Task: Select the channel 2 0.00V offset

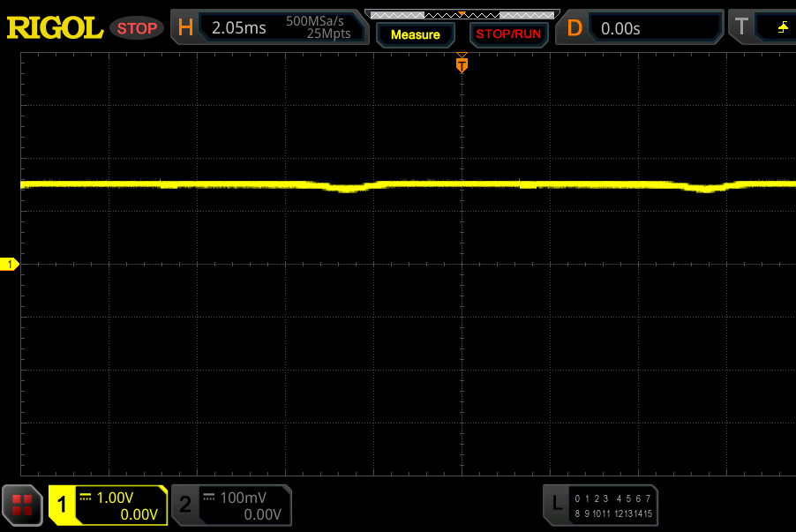Action: click(x=262, y=514)
